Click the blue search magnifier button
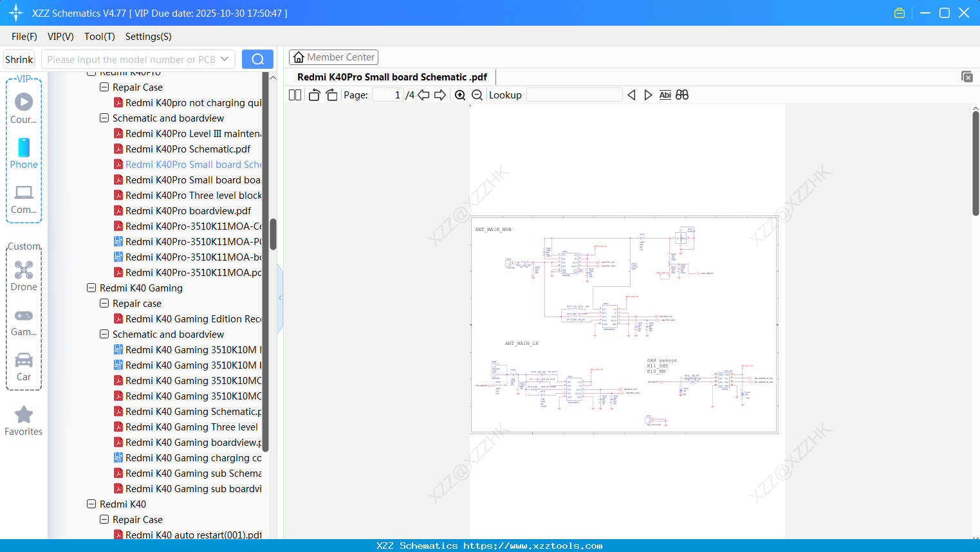The height and width of the screenshot is (552, 980). tap(257, 59)
